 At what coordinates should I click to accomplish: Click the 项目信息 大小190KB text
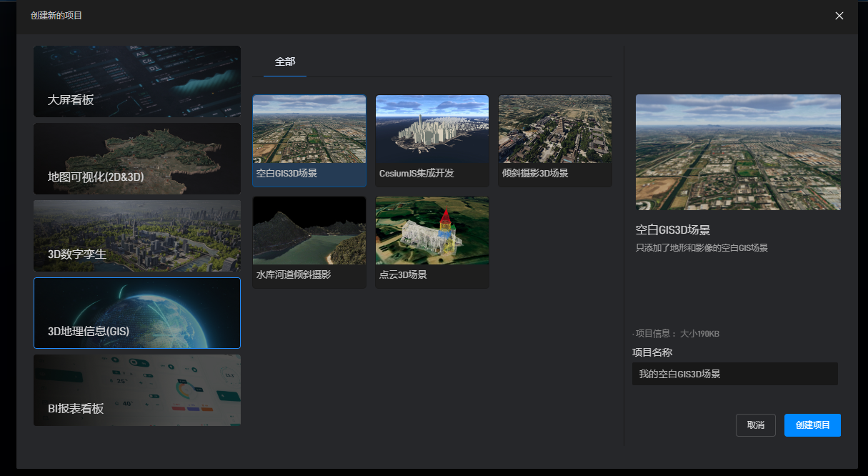[x=676, y=334]
